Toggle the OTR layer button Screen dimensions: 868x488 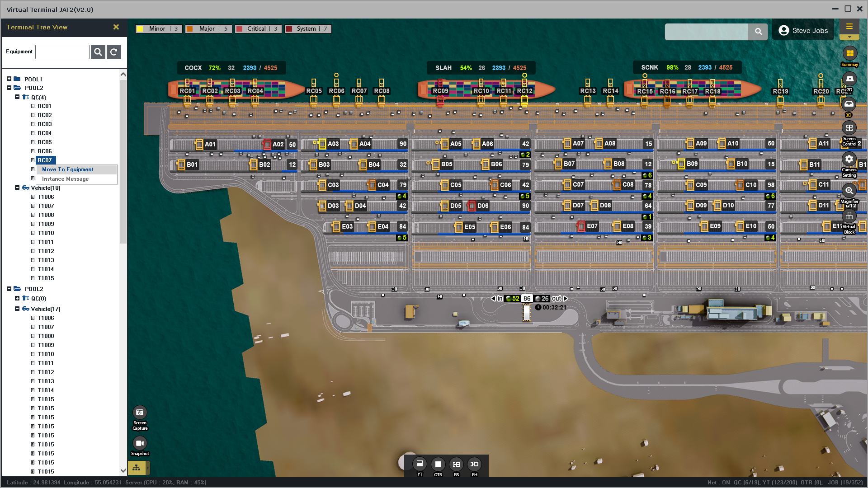[438, 464]
